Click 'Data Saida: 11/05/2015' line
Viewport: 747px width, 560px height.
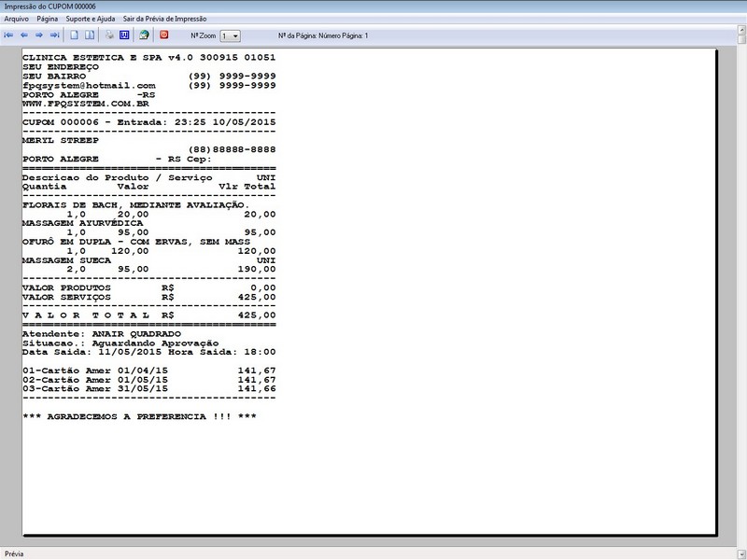[x=149, y=352]
